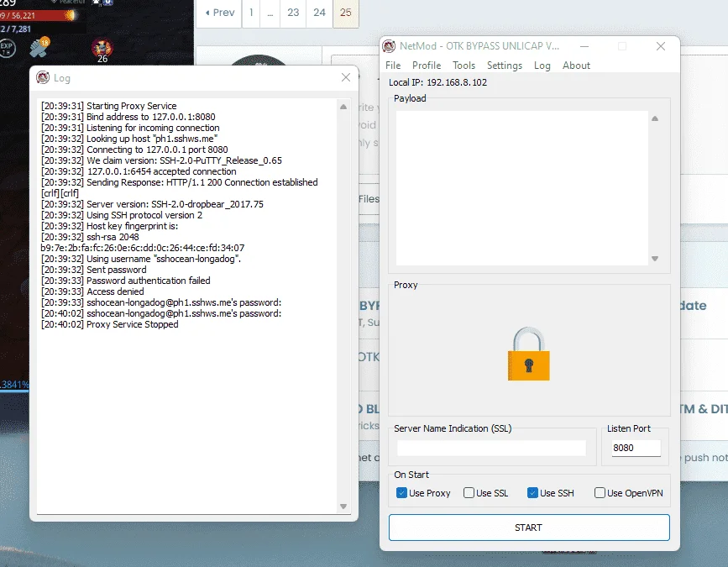Click the handshake icon with badge 18

coord(39,47)
